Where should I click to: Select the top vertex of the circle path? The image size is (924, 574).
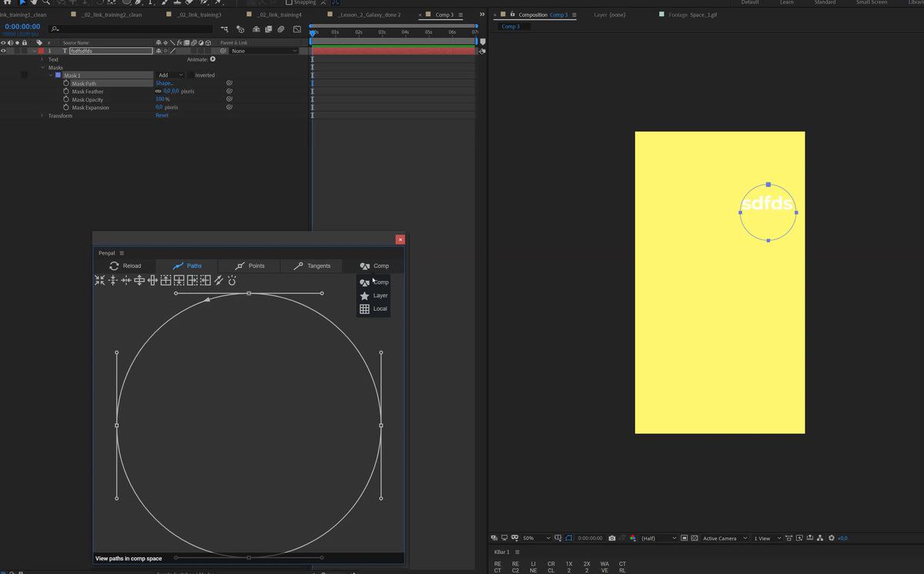coord(249,293)
